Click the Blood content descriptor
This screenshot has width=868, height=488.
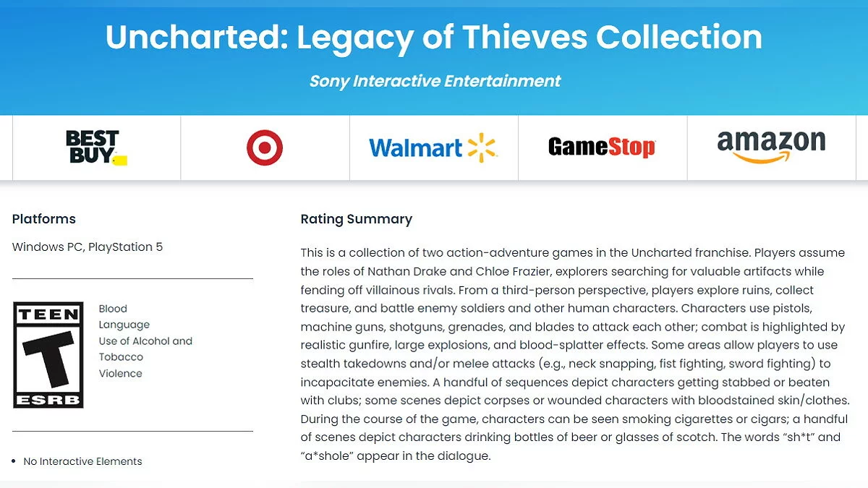(113, 309)
